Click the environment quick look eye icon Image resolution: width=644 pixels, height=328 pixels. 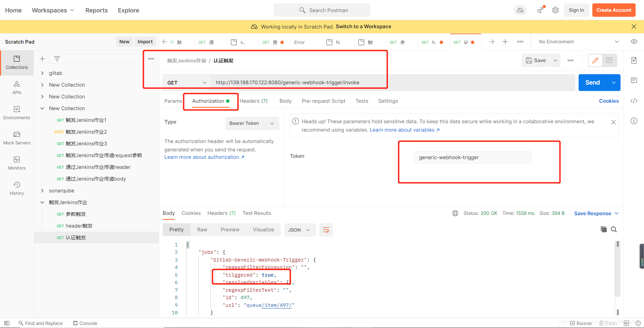pyautogui.click(x=634, y=42)
